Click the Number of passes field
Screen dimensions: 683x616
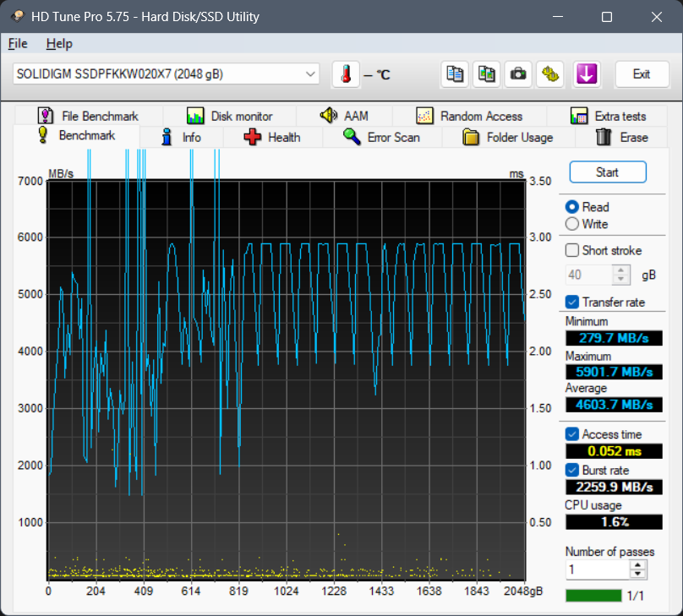598,570
